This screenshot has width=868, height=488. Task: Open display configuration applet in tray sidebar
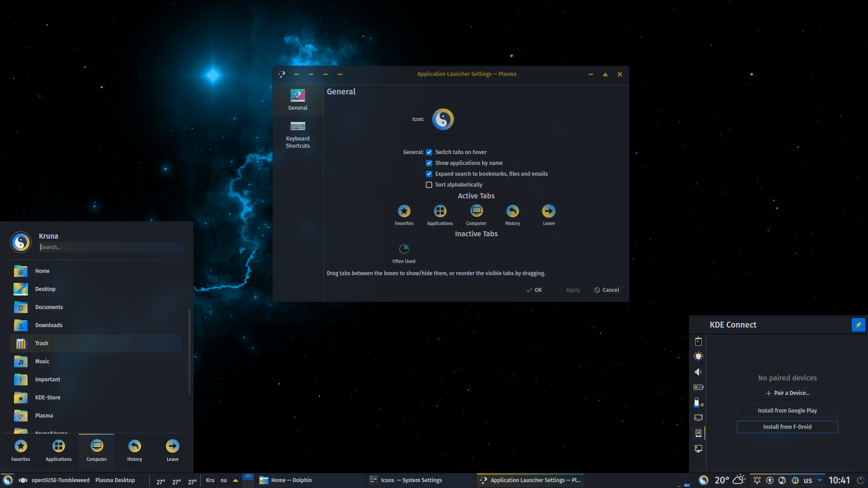coord(698,418)
